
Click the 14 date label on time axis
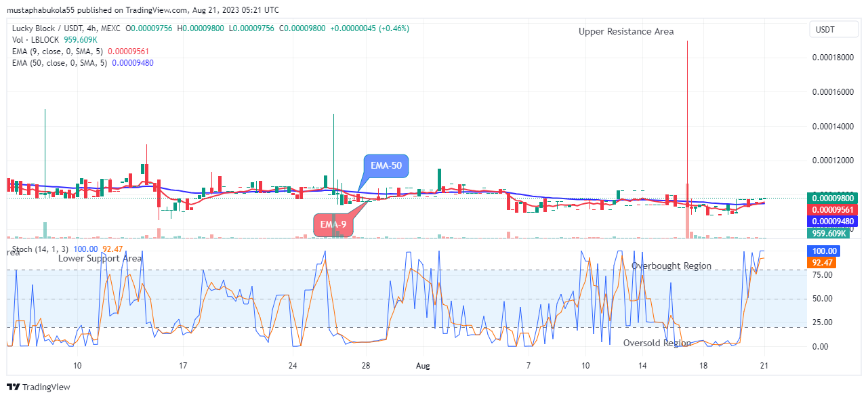coord(642,366)
